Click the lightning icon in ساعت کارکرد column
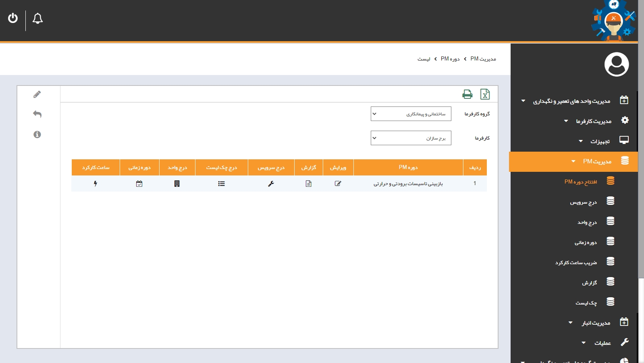The height and width of the screenshot is (363, 644). pyautogui.click(x=96, y=184)
